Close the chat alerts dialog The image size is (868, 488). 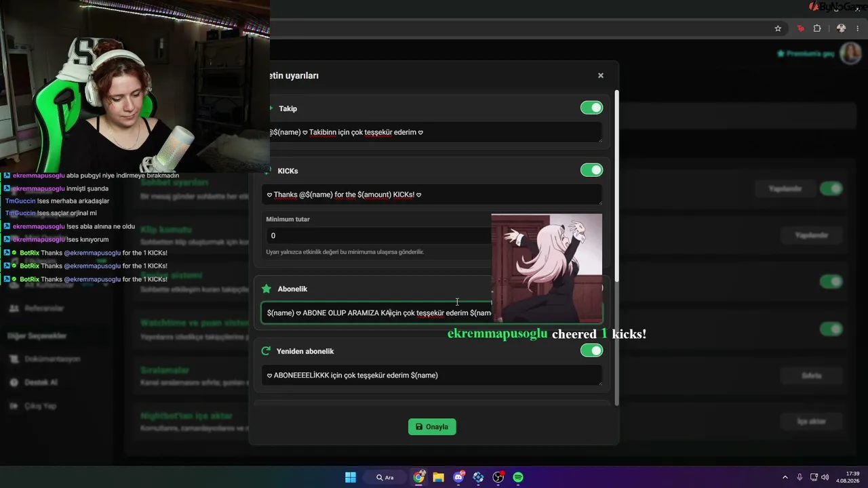(600, 76)
